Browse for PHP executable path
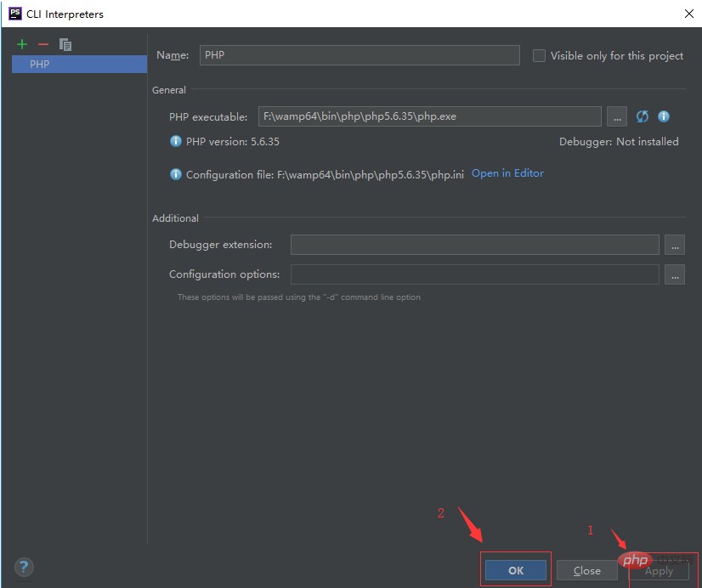Viewport: 702px width, 588px height. (617, 116)
